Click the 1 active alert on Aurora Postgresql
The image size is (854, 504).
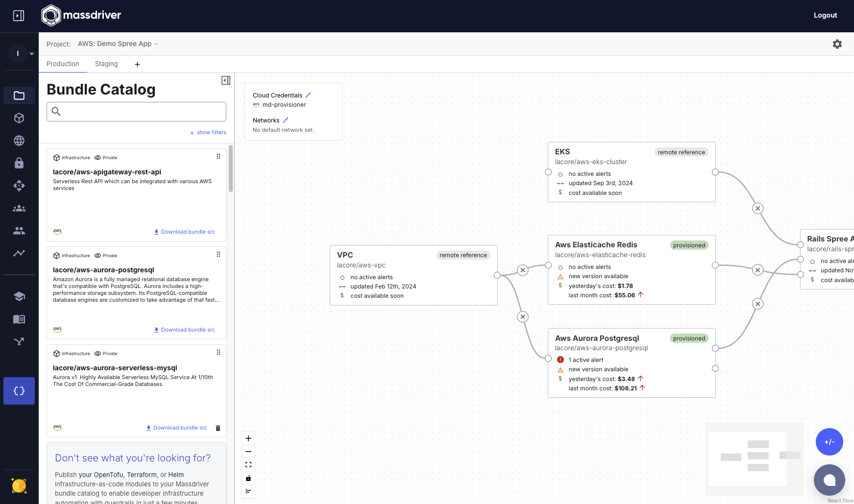(x=586, y=360)
